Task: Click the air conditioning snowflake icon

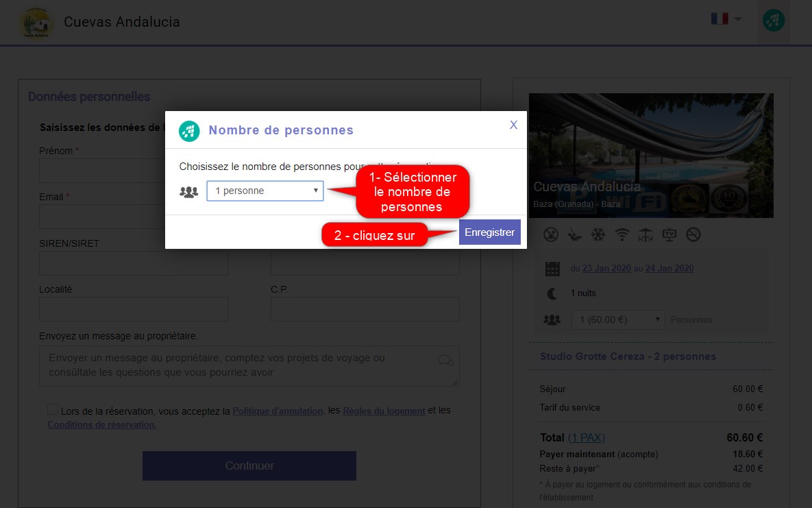Action: (x=598, y=235)
